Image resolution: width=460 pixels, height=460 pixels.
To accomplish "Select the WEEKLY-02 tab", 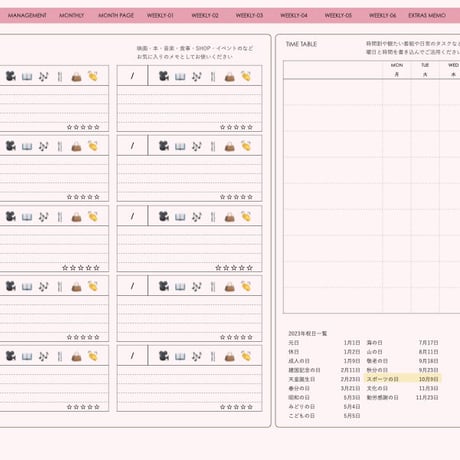I will pyautogui.click(x=205, y=15).
